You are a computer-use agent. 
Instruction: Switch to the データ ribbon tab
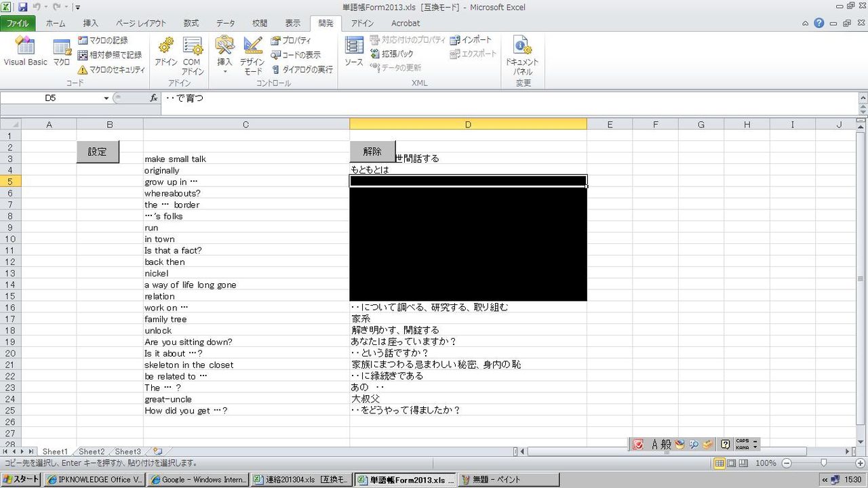(226, 23)
